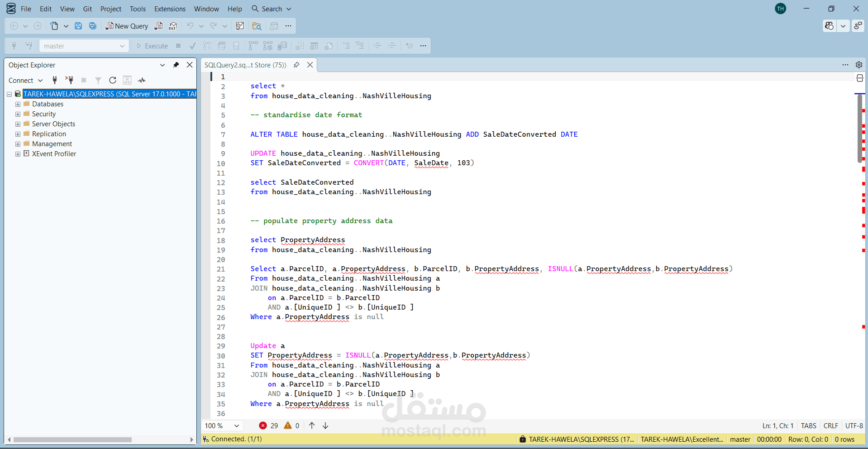The width and height of the screenshot is (868, 449).
Task: Open standard toolbar overflow ellipsis
Action: pyautogui.click(x=288, y=26)
